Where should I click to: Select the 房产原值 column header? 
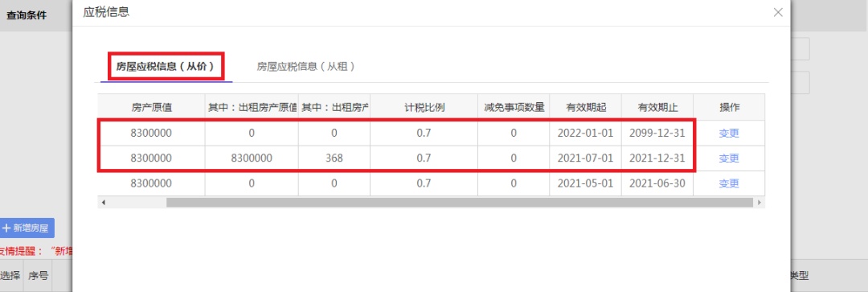[152, 108]
